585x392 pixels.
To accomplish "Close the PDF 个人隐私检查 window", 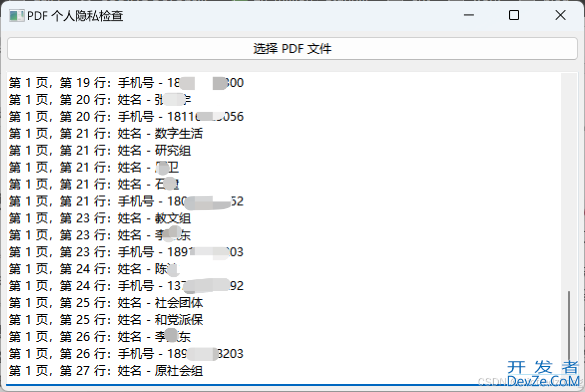I will (561, 15).
